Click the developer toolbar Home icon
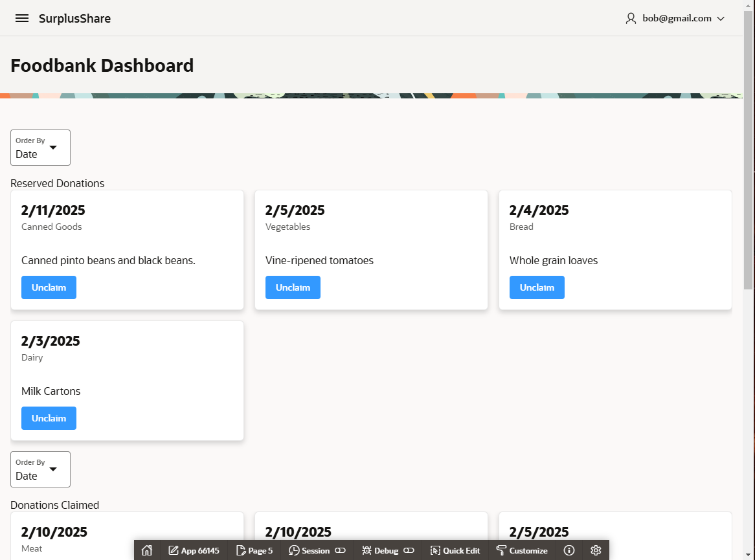755x560 pixels. click(147, 550)
